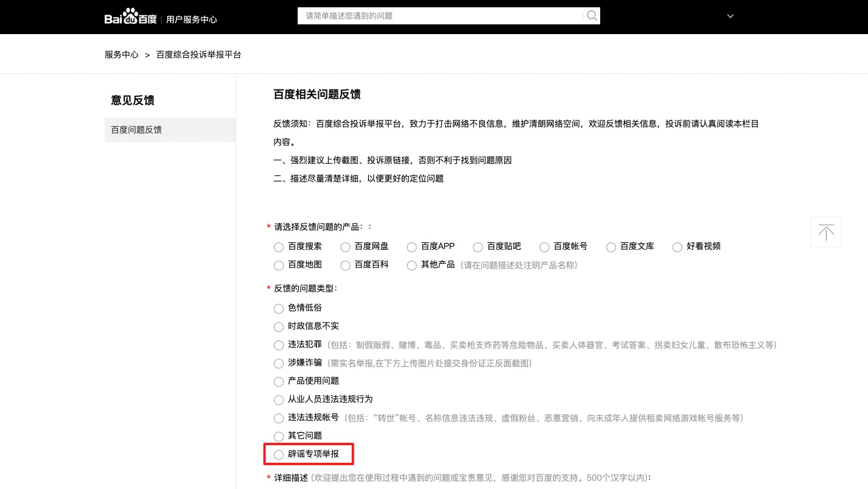Open 用户服务中心 header link
The width and height of the screenshot is (868, 489).
192,19
